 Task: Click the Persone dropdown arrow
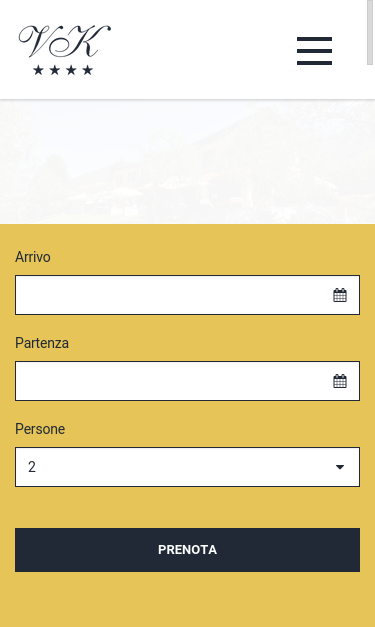(x=340, y=467)
